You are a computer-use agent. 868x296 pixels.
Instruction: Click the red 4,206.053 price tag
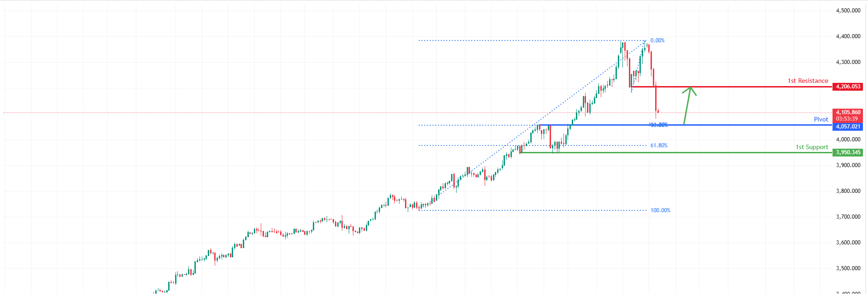pyautogui.click(x=848, y=87)
